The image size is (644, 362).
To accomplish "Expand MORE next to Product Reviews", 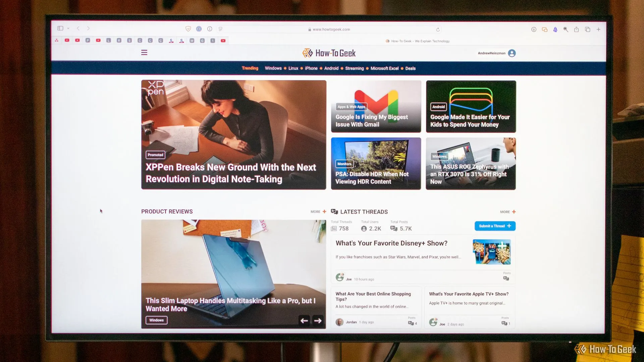I will (x=318, y=212).
